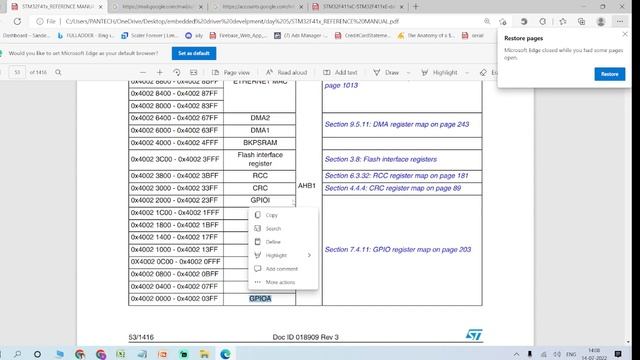Screen dimensions: 640x360
Task: Open File Explorer from taskbar
Action: (x=204, y=354)
